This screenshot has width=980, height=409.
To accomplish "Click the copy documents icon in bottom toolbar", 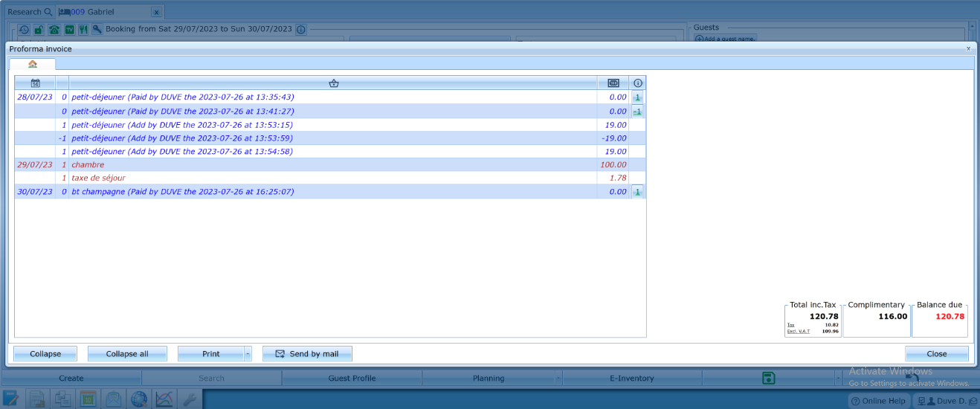I will pos(62,399).
